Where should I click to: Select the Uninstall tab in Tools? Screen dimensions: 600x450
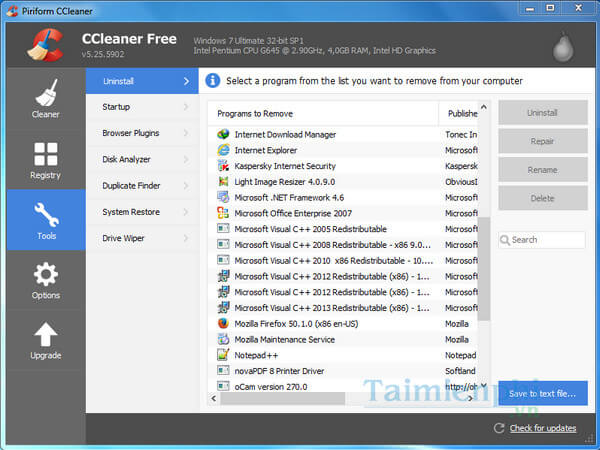coord(142,81)
